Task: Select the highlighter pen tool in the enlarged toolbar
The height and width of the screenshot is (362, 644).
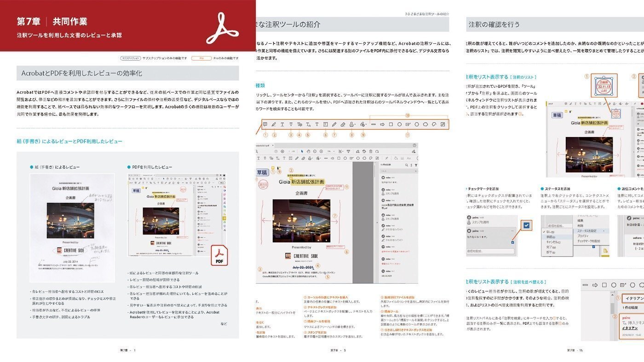Action: click(274, 124)
